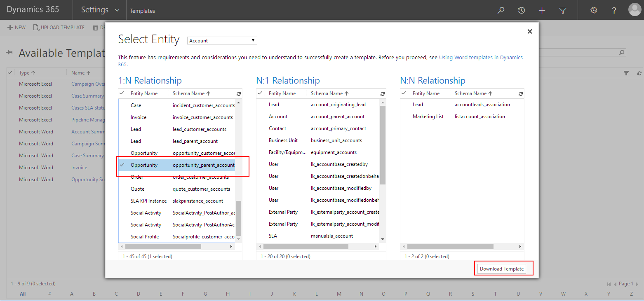Click the Dynamics 365 home label

33,9
